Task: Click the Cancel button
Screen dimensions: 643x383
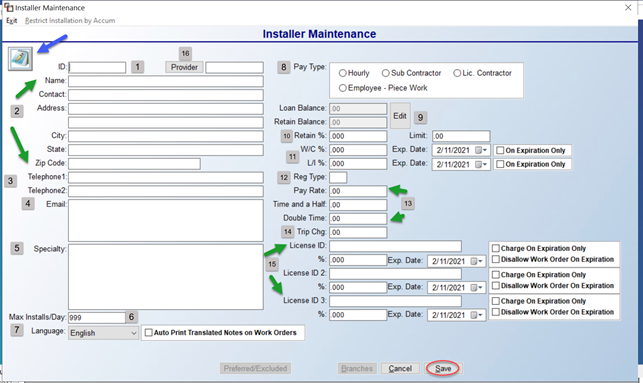Action: coord(400,368)
